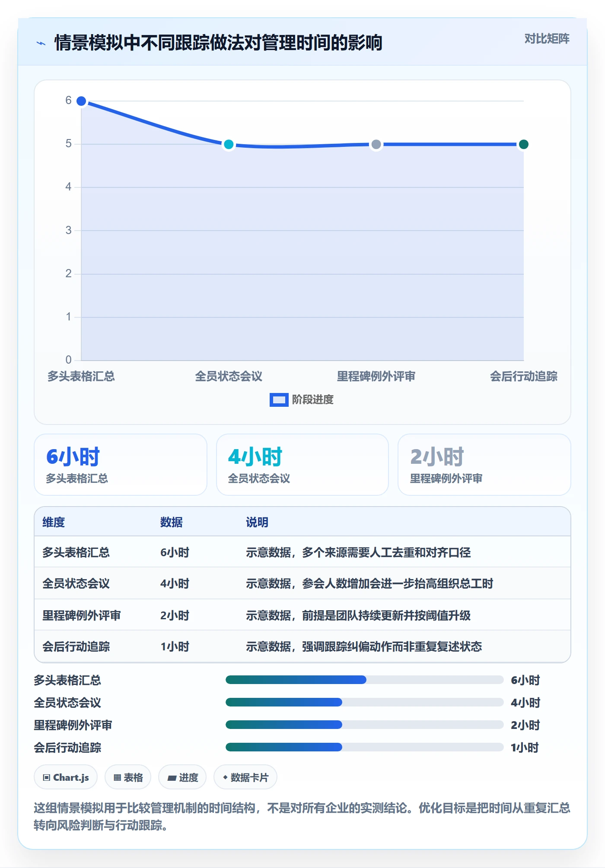This screenshot has height=868, width=605.
Task: Click the 0 tick on the y-axis
Action: click(68, 360)
